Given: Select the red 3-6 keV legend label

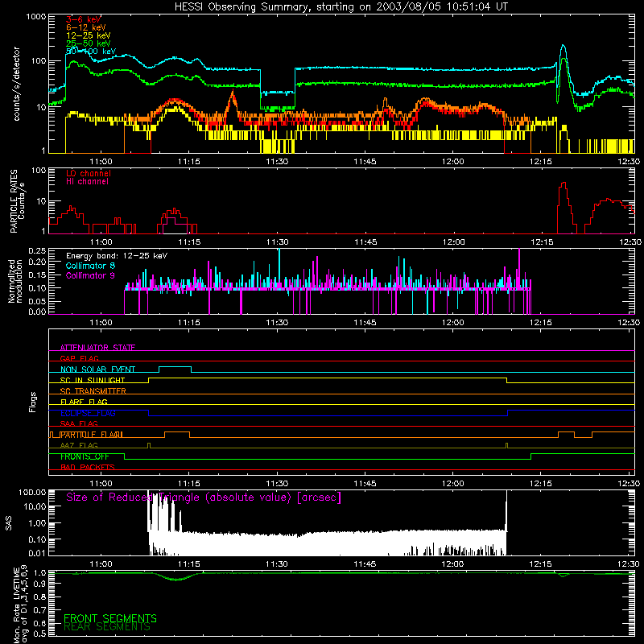Looking at the screenshot, I should [83, 19].
